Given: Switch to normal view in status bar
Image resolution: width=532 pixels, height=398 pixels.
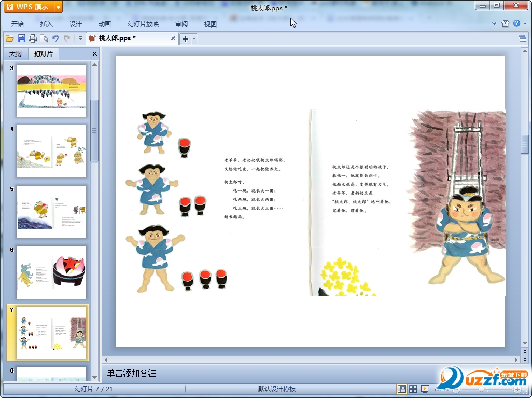Looking at the screenshot, I should pos(402,389).
